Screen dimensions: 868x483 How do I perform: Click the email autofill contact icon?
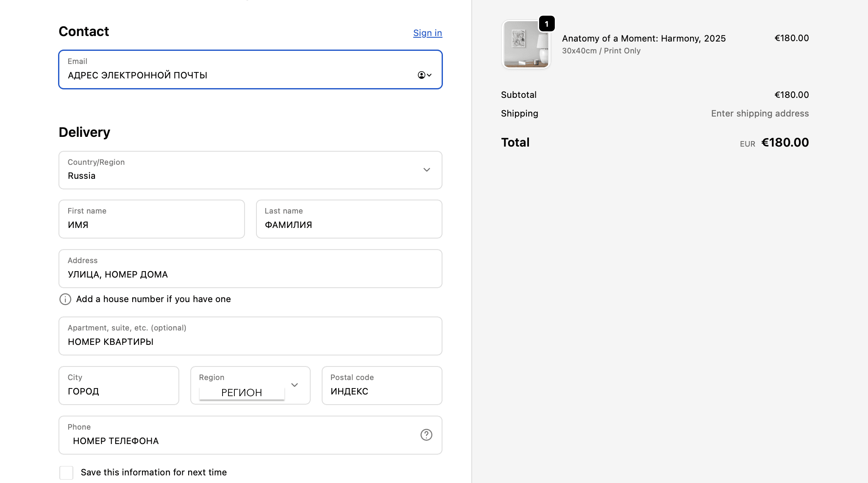(421, 75)
